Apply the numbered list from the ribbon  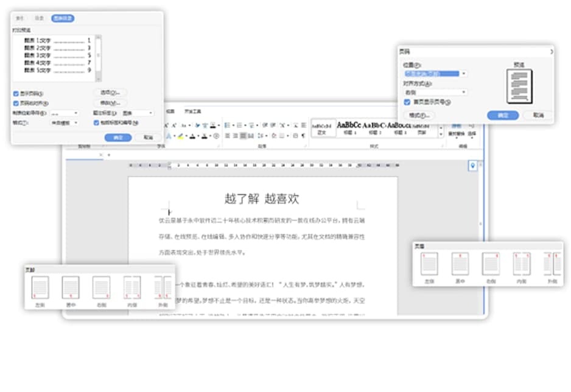pyautogui.click(x=239, y=124)
